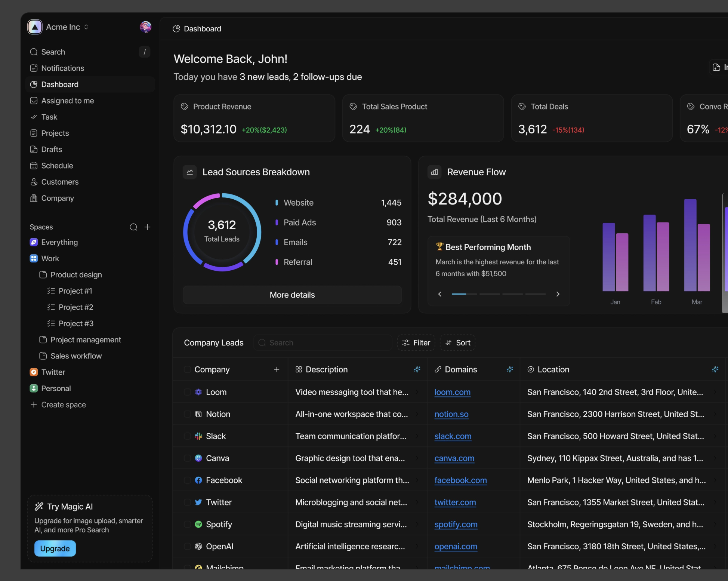The width and height of the screenshot is (728, 581).
Task: Click the sidebar Search field
Action: 90,52
